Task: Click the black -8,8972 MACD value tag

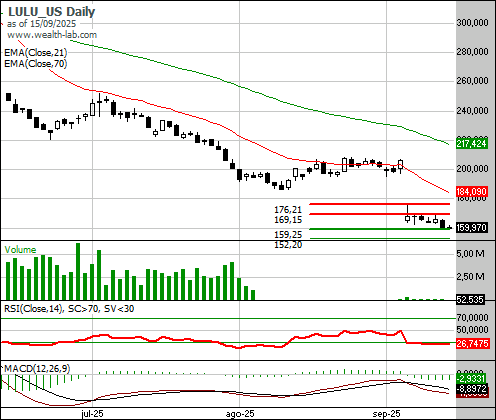Action: point(471,389)
